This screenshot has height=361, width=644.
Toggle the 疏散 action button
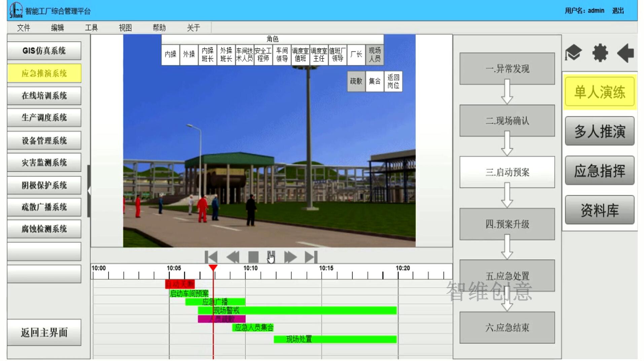pos(356,81)
